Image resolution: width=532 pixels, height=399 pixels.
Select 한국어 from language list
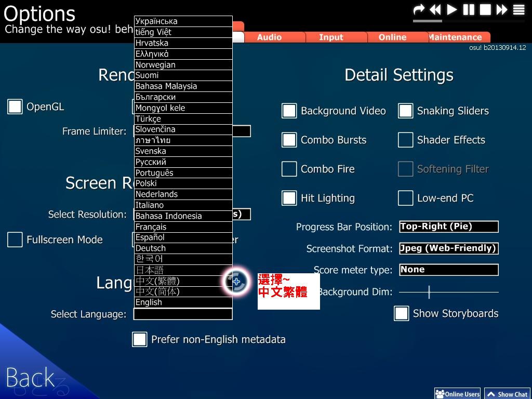pyautogui.click(x=183, y=259)
